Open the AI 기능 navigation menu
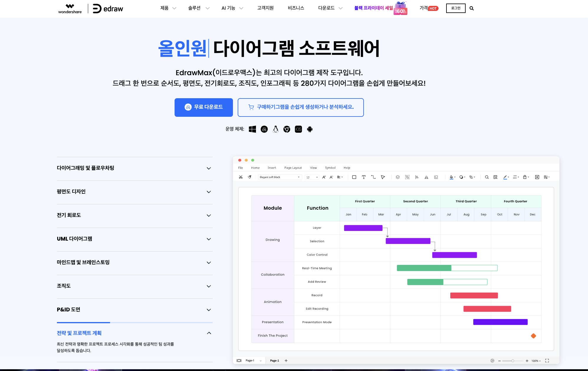588x371 pixels. pyautogui.click(x=232, y=8)
